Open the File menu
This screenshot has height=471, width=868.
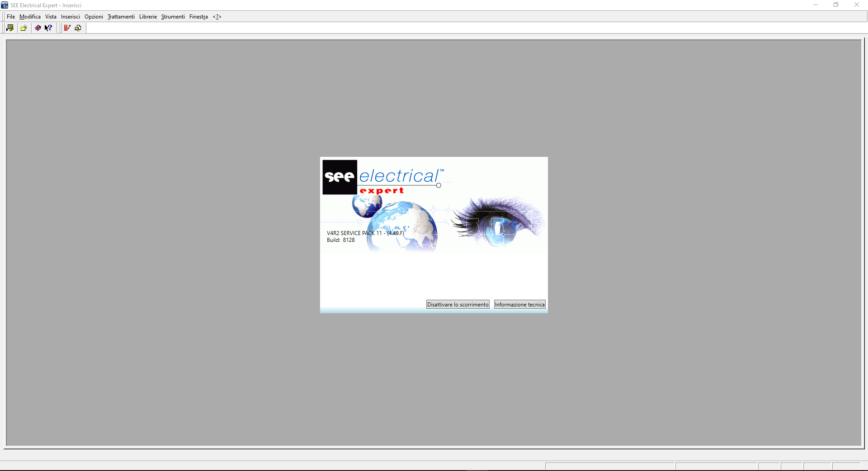pyautogui.click(x=11, y=17)
